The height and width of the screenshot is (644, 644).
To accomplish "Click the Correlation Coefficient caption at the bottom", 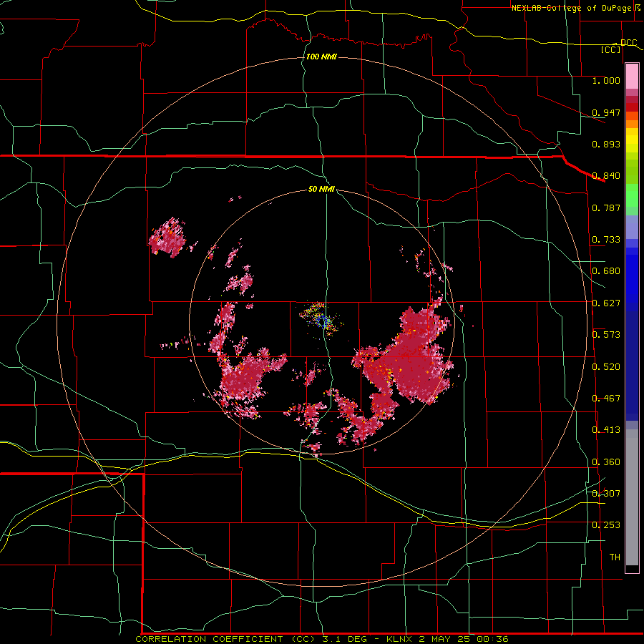I will [x=321, y=639].
